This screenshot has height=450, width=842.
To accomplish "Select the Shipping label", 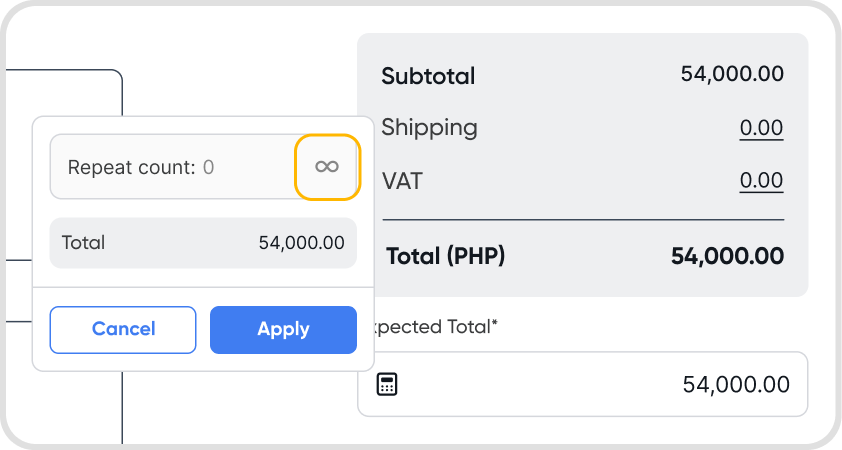I will pyautogui.click(x=429, y=128).
